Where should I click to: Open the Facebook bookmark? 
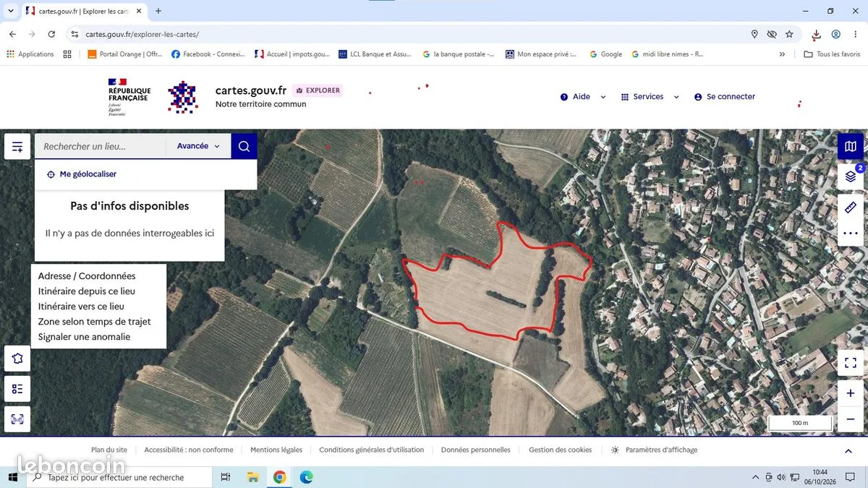point(208,54)
